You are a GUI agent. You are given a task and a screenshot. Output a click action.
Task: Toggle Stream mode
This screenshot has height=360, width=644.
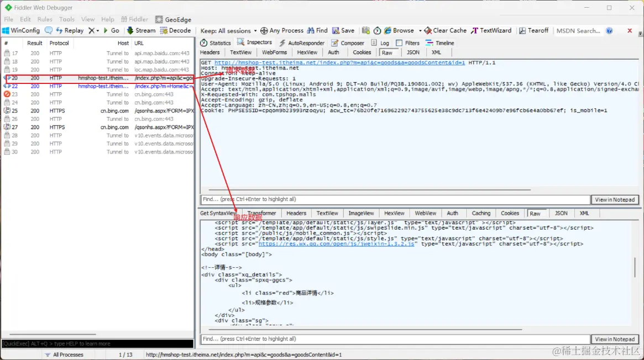click(x=141, y=30)
